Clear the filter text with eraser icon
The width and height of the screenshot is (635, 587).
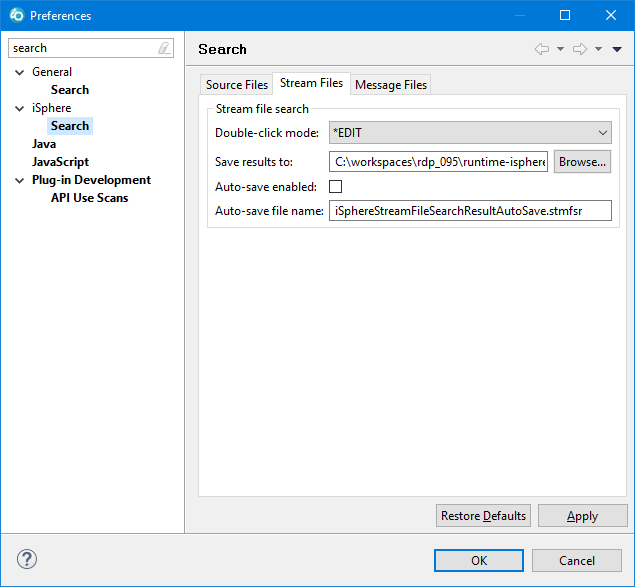coord(164,48)
